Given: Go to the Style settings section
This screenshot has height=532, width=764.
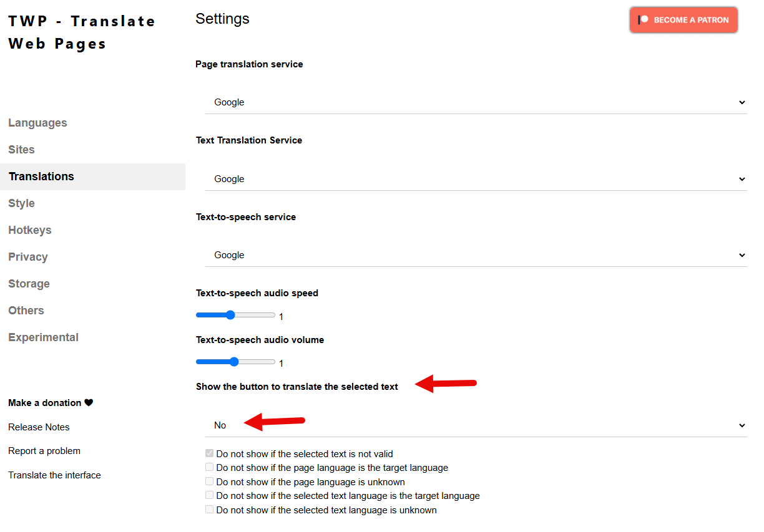Looking at the screenshot, I should click(x=21, y=203).
